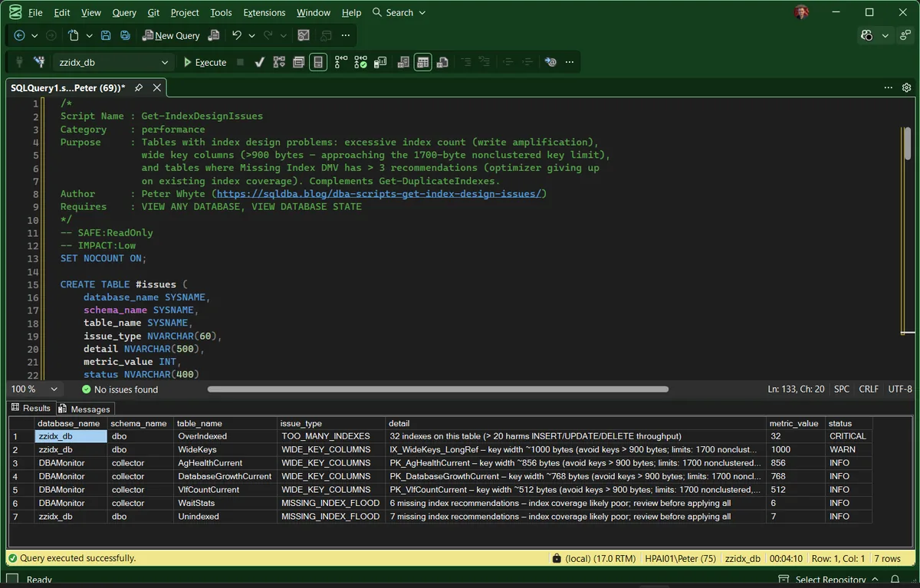Click the database_name column header
Image resolution: width=920 pixels, height=588 pixels.
tap(71, 423)
